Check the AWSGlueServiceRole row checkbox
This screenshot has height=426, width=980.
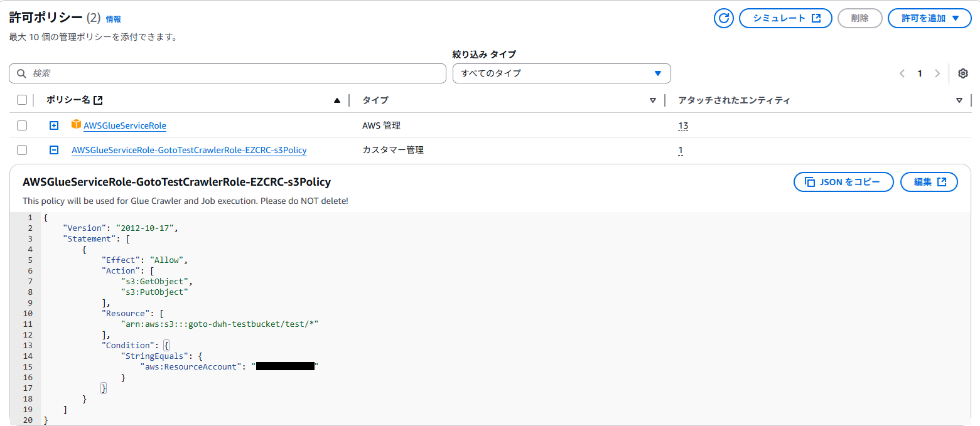point(22,125)
